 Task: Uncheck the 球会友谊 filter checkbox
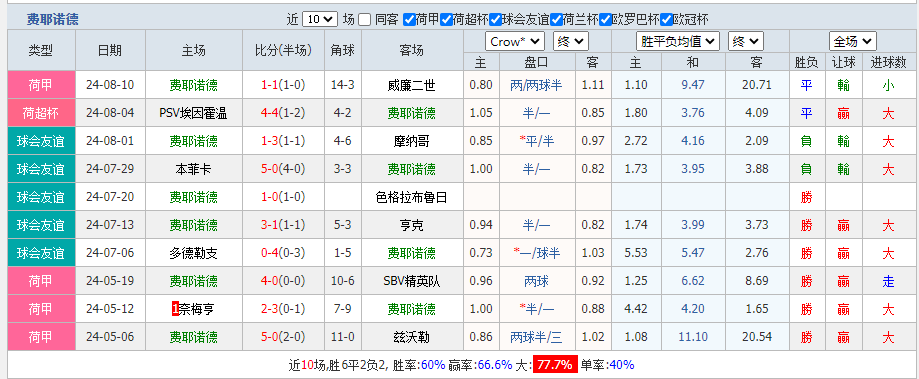click(x=495, y=19)
